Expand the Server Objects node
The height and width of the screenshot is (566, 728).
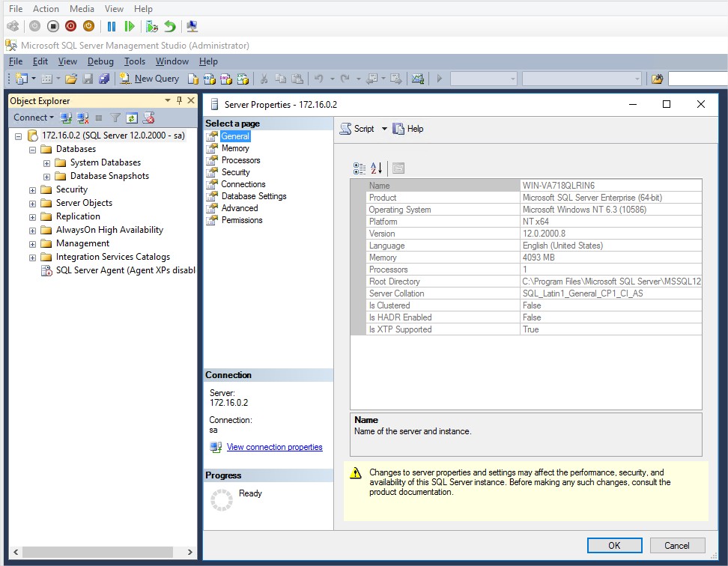coord(32,204)
